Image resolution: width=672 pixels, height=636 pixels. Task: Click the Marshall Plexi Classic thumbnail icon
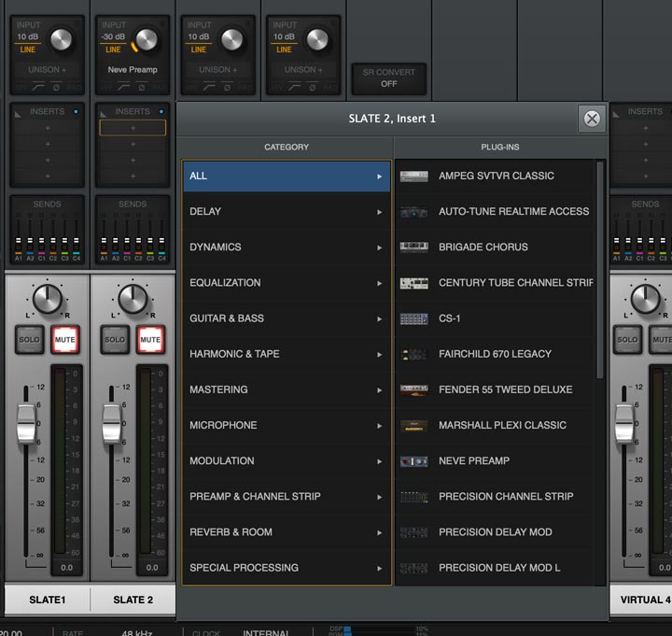click(x=413, y=426)
